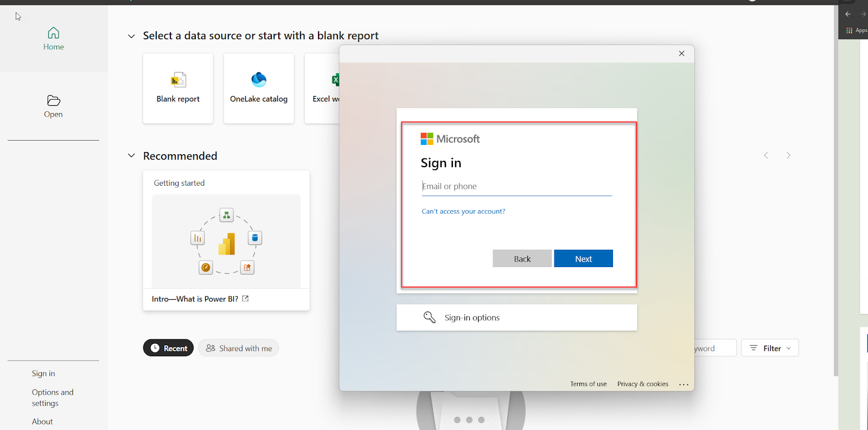Viewport: 868px width, 430px height.
Task: Select the Blank report card
Action: tap(178, 88)
